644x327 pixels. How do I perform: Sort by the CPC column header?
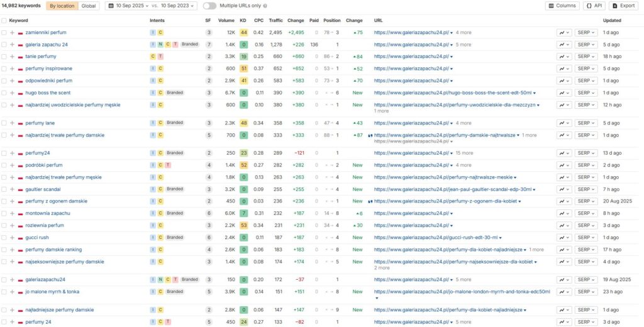(258, 21)
